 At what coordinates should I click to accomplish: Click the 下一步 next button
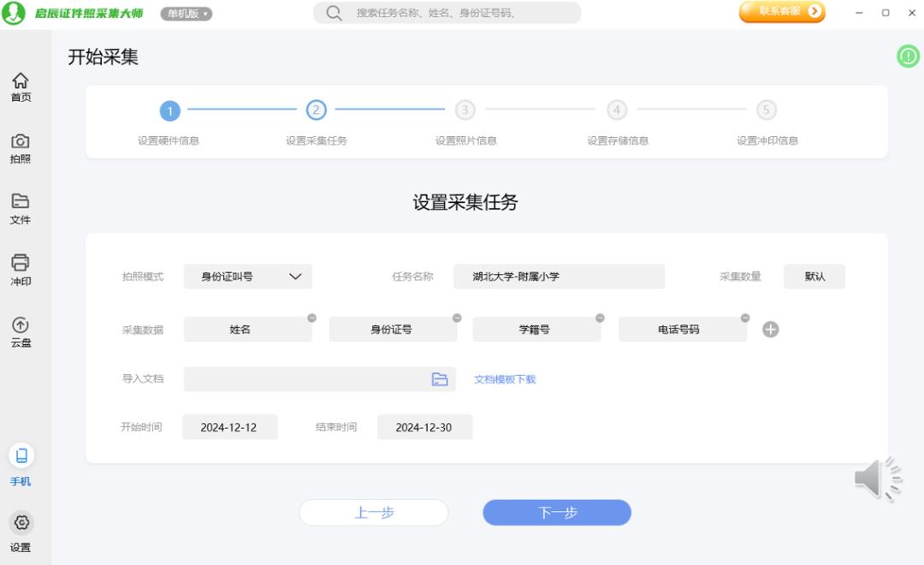[x=557, y=513]
